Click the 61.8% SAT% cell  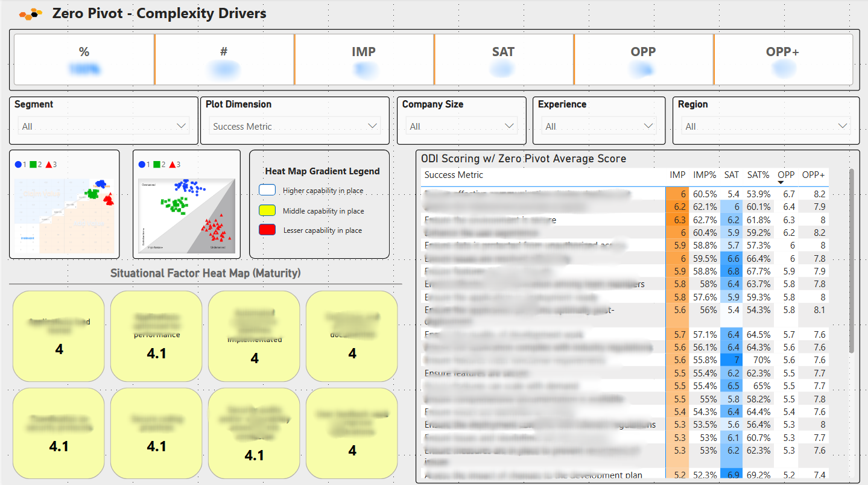[759, 220]
